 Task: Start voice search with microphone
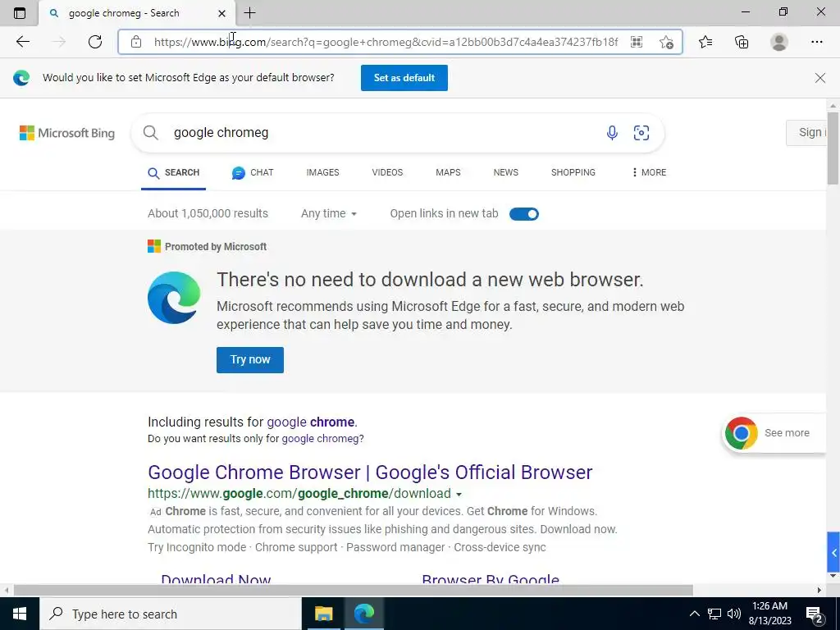click(612, 133)
